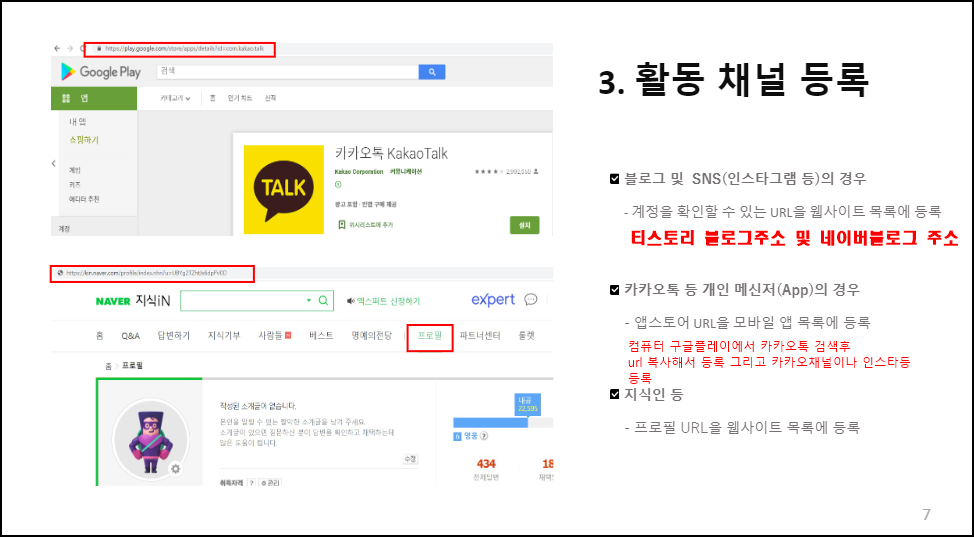Click the play.google.com address bar
Image resolution: width=974 pixels, height=537 pixels.
(180, 49)
